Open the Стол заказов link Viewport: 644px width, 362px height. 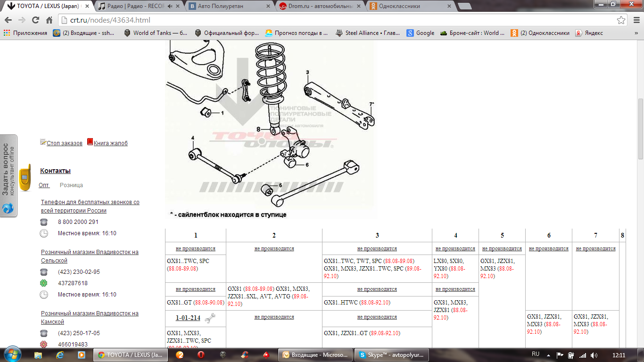pyautogui.click(x=65, y=143)
